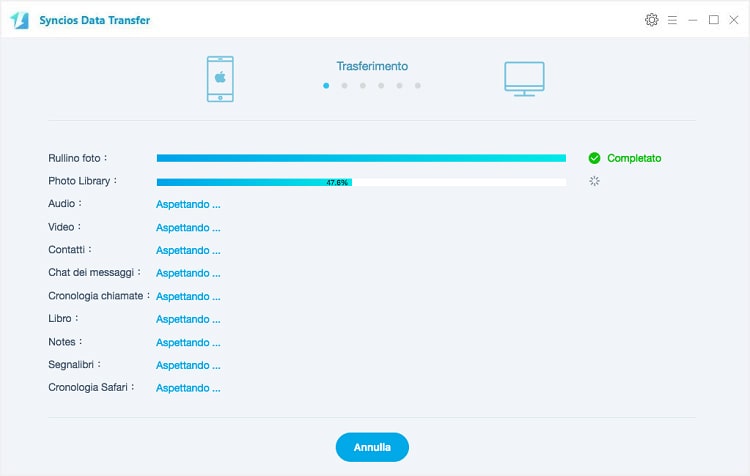
Task: Click Aspettando status next to Notes
Action: click(x=188, y=343)
